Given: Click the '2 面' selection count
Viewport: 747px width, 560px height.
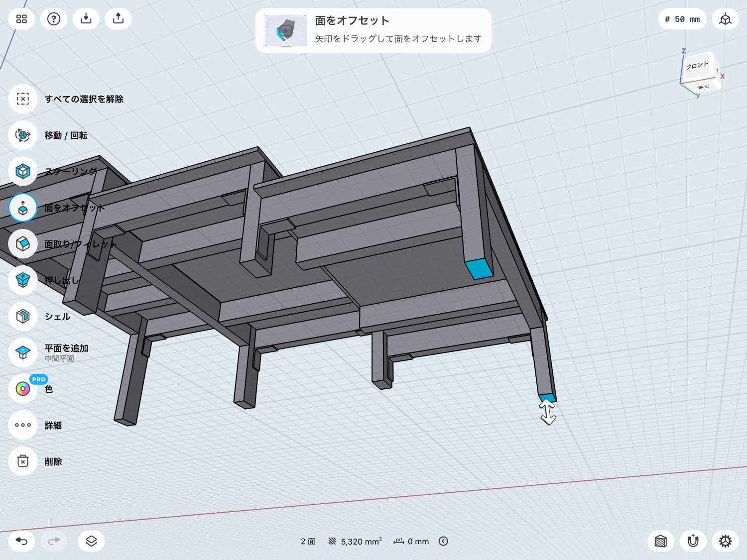Looking at the screenshot, I should pyautogui.click(x=308, y=541).
